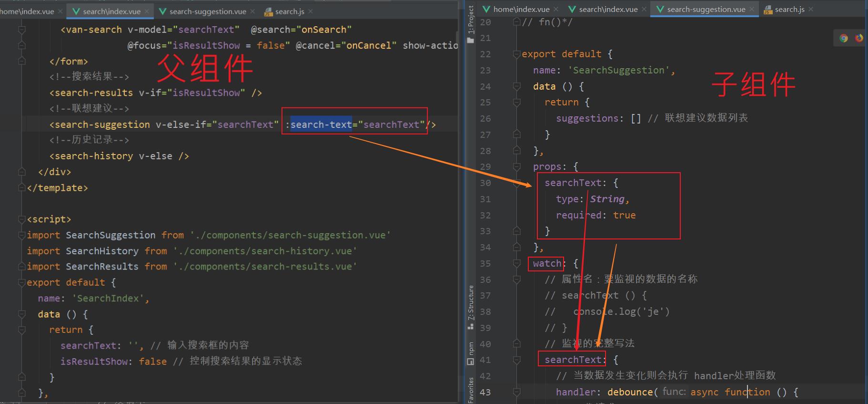
Task: Collapse left pane 'return {' fold marker
Action: click(x=21, y=330)
